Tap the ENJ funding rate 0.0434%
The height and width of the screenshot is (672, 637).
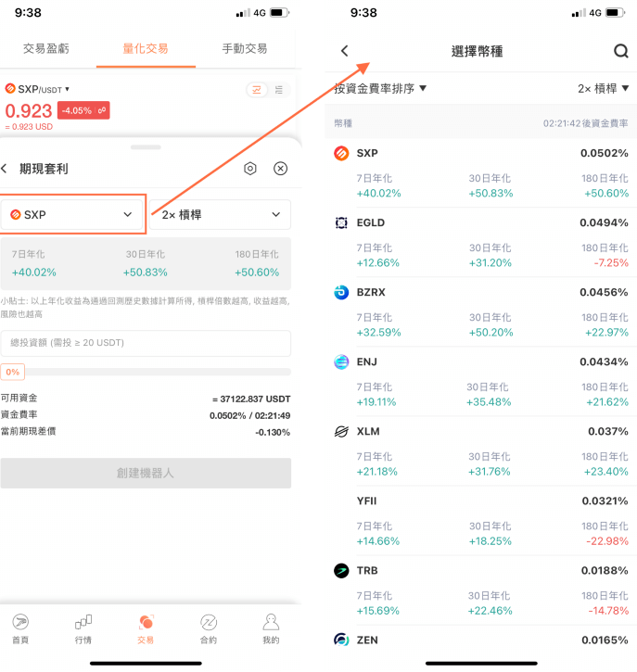pos(604,361)
